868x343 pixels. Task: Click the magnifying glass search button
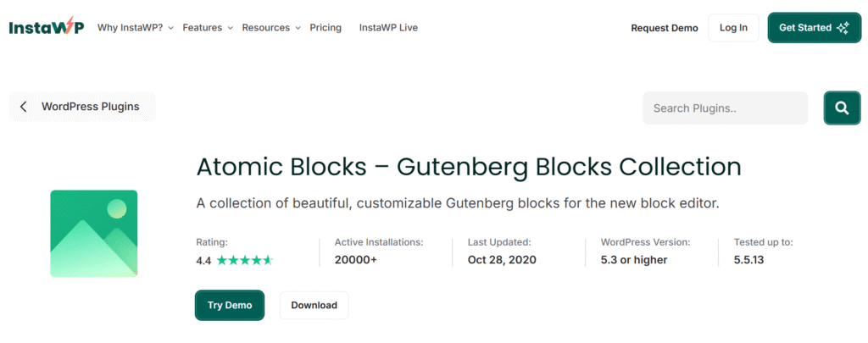click(841, 108)
